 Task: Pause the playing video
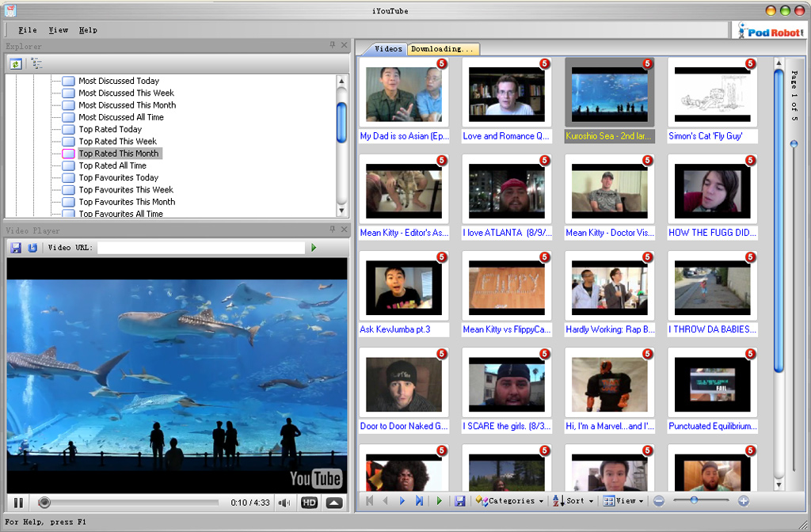click(19, 503)
